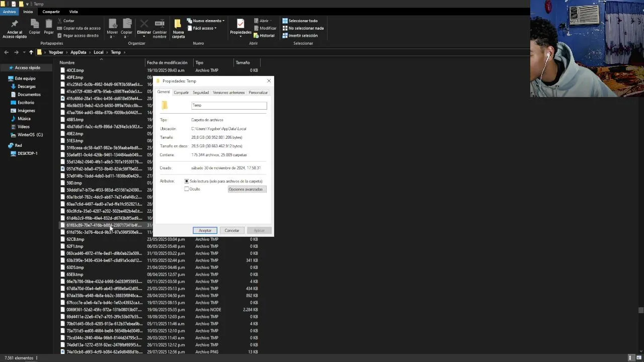Click Aceptar in the Propiedades dialog
The height and width of the screenshot is (362, 644).
205,230
